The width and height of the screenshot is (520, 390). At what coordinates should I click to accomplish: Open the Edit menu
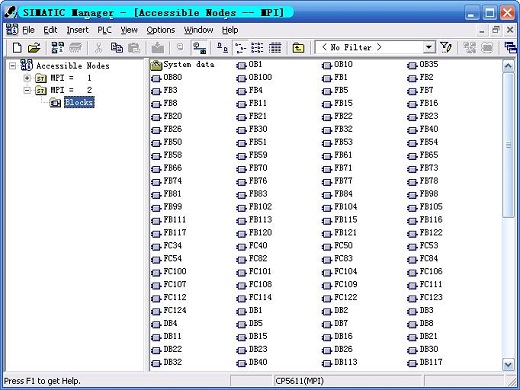point(50,30)
